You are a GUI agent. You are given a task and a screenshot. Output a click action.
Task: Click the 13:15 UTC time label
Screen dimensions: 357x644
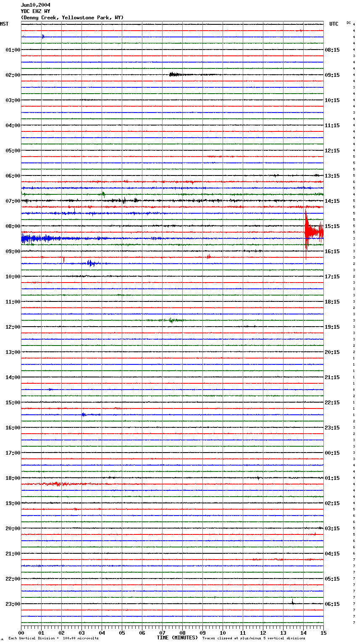pyautogui.click(x=332, y=176)
